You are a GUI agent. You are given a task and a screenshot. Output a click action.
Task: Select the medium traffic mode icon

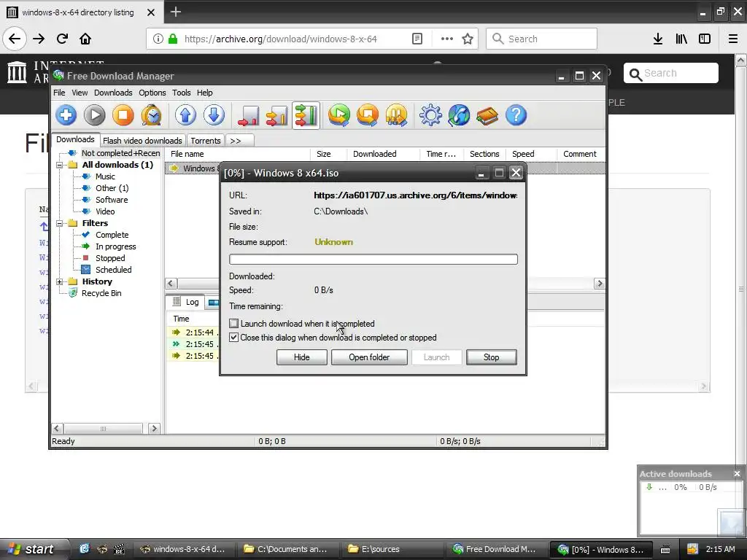pos(276,115)
